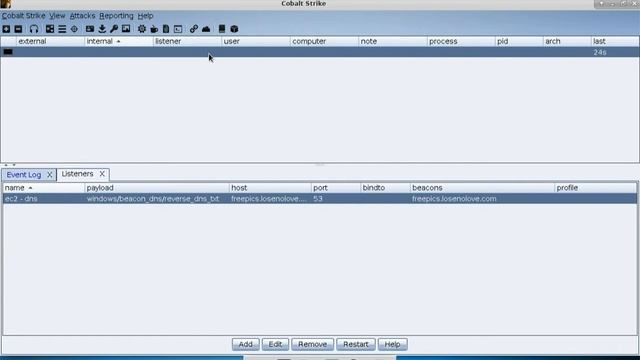Open keystrokes via the key icon
The width and height of the screenshot is (640, 360).
pos(114,29)
